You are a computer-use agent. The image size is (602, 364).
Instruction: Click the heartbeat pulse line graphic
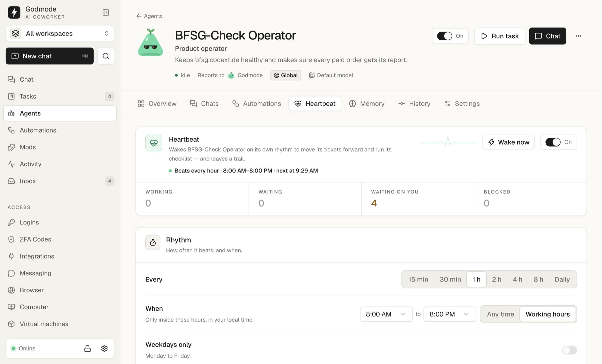[448, 142]
